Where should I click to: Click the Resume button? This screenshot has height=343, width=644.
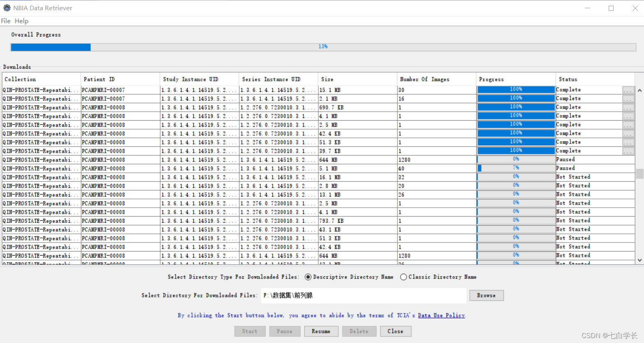coord(321,331)
